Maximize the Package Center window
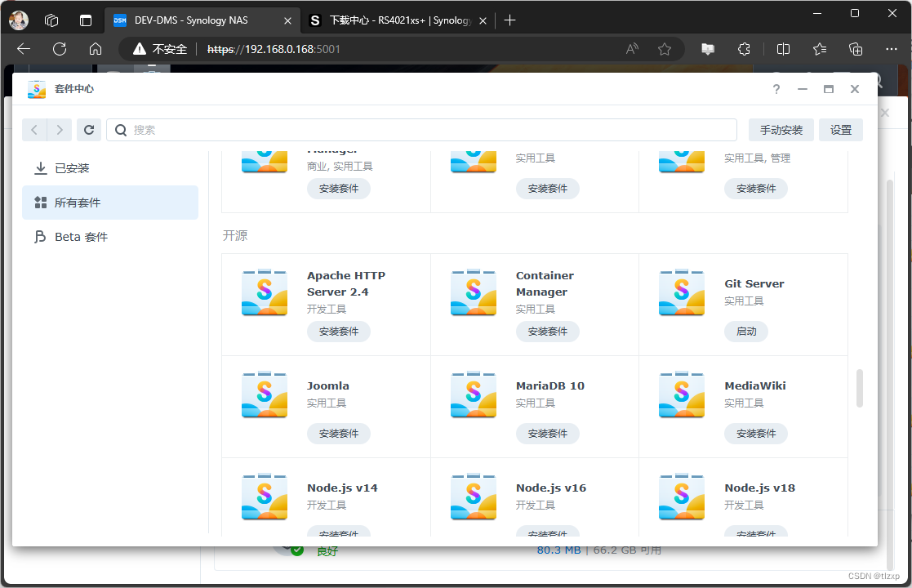Screen dimensions: 912x588 click(x=828, y=89)
